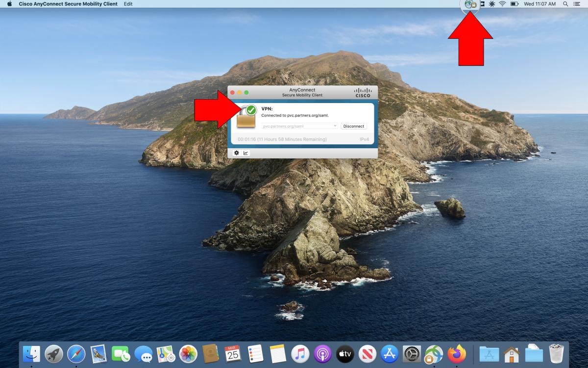
Task: Check the battery status menu
Action: coord(514,4)
